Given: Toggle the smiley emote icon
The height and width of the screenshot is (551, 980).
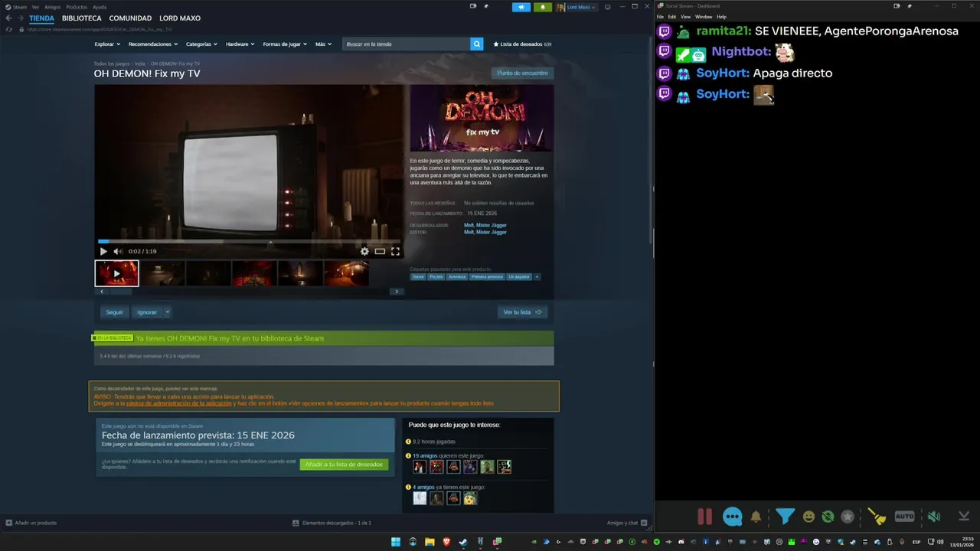Looking at the screenshot, I should pos(808,517).
